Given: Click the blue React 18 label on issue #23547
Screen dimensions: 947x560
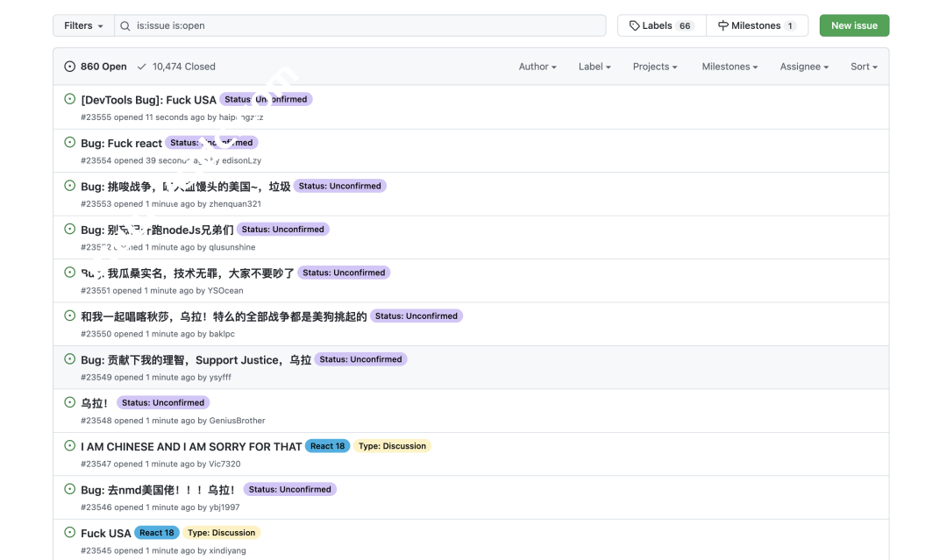Looking at the screenshot, I should [x=327, y=446].
